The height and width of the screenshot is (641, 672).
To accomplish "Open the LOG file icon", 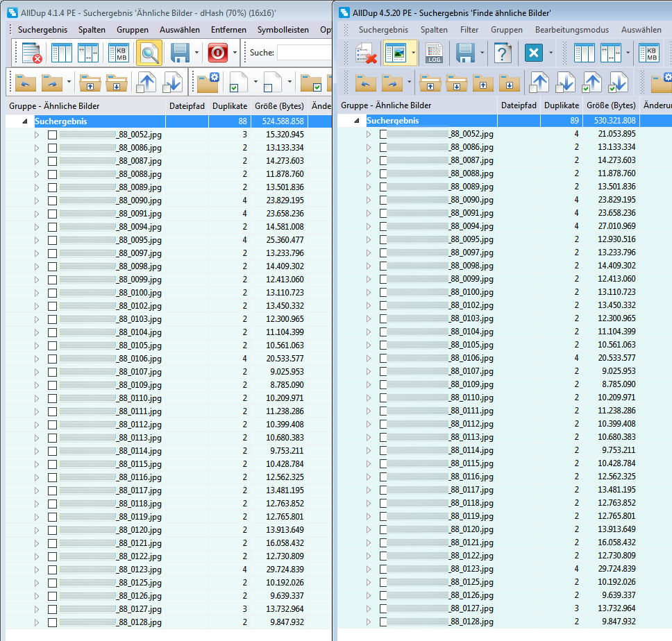I will (x=434, y=53).
